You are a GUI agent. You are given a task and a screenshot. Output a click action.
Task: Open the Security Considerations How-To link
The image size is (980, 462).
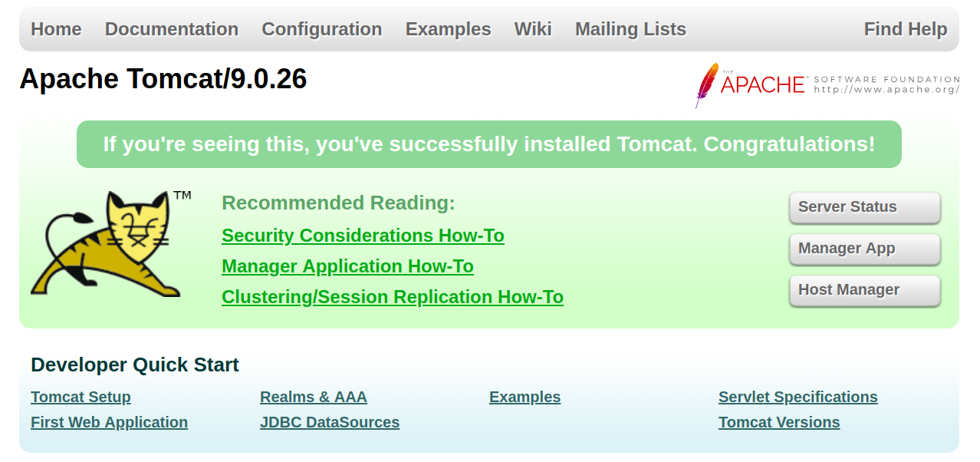(363, 236)
